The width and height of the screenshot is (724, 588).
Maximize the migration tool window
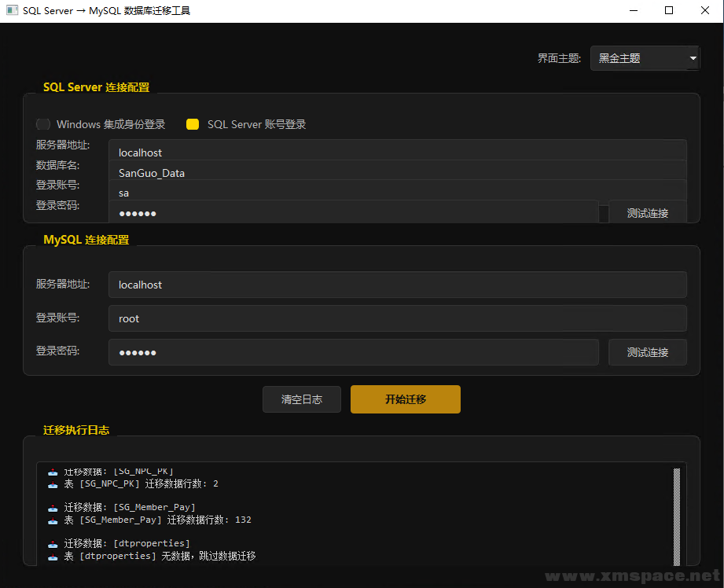pyautogui.click(x=669, y=10)
